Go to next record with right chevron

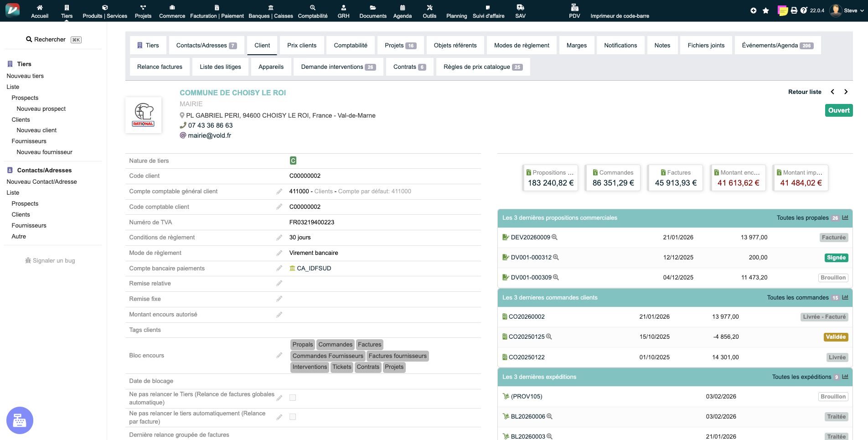pos(846,92)
